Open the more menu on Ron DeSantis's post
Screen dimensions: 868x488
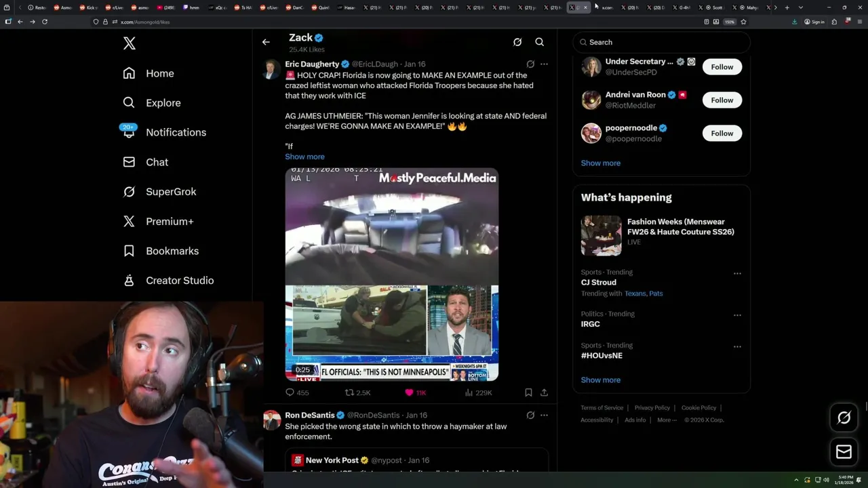[x=544, y=415]
